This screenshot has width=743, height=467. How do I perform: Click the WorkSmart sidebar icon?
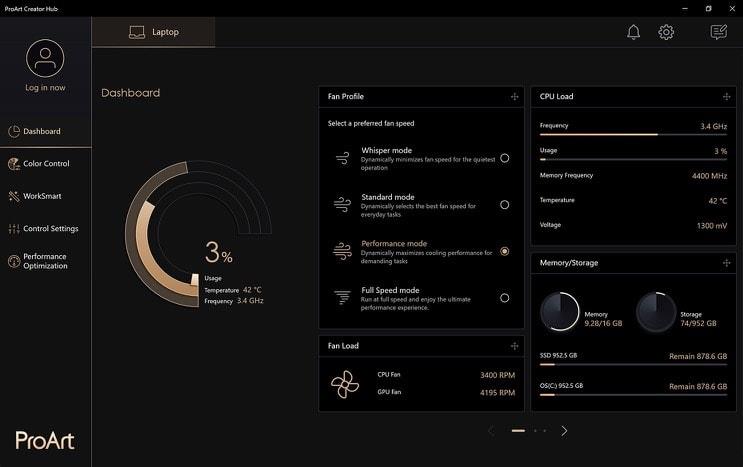pyautogui.click(x=14, y=196)
